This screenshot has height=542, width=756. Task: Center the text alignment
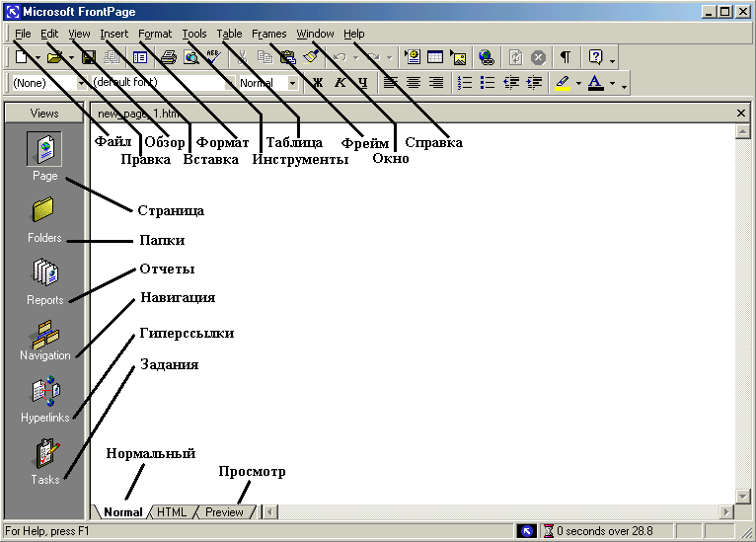pyautogui.click(x=414, y=83)
